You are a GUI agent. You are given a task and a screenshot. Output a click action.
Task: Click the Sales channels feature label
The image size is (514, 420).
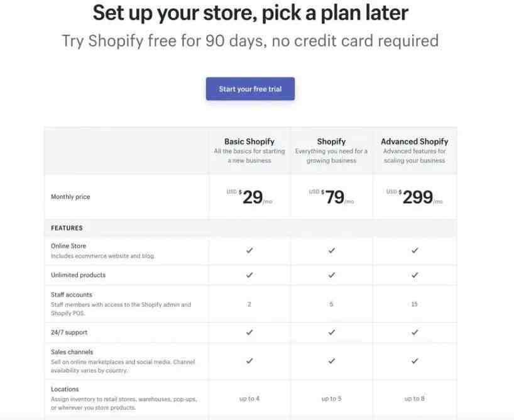tap(72, 352)
